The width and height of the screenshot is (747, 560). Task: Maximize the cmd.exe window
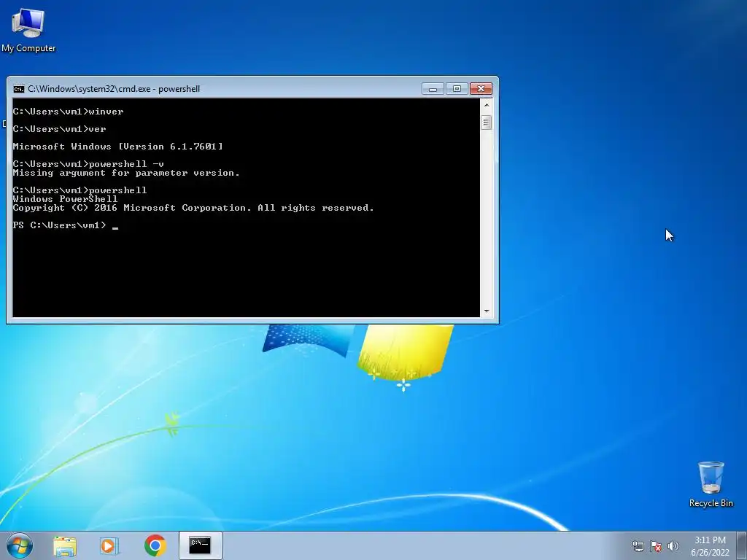[x=457, y=89]
